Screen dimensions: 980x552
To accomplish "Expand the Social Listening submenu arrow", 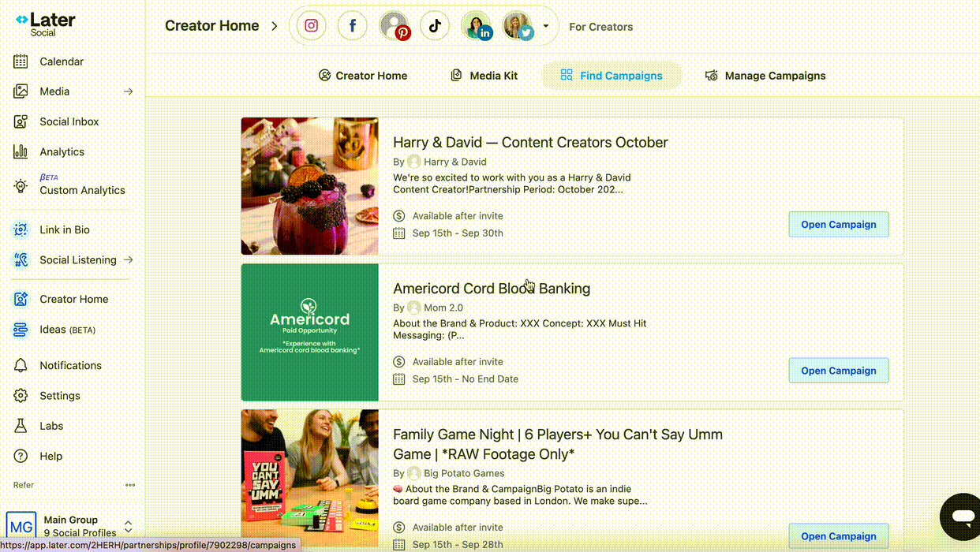I will 128,260.
